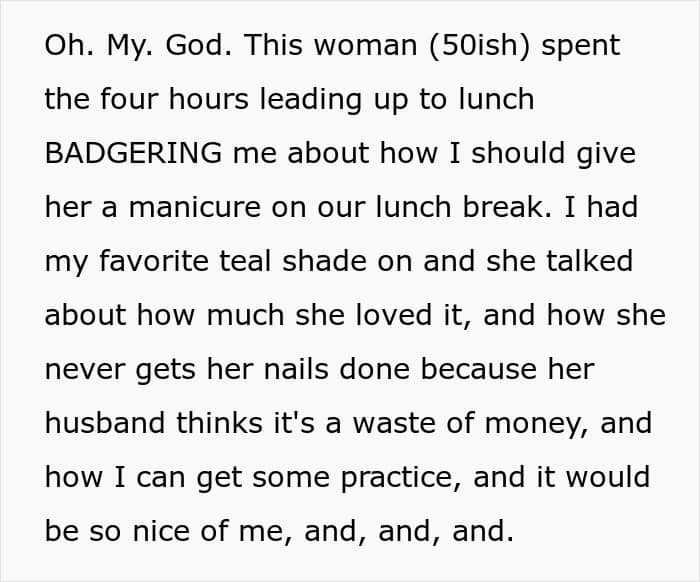Viewport: 700px width, 582px height.
Task: Click the word loved
Action: (394, 315)
